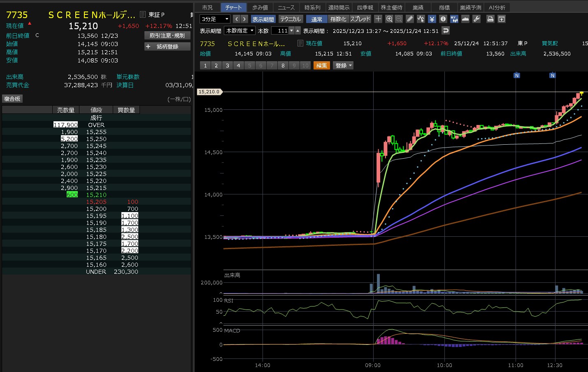Expand the 登録 register dropdown
Viewport: 588px width, 372px height.
tap(344, 65)
